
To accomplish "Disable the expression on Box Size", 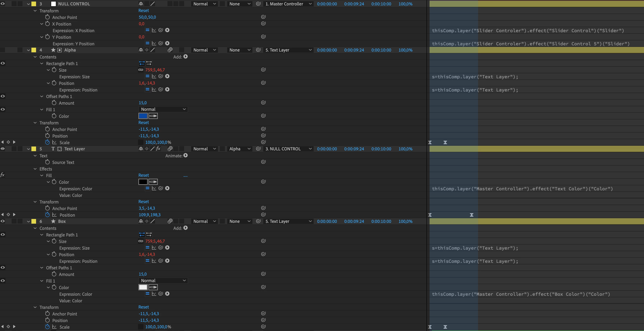I will 147,247.
